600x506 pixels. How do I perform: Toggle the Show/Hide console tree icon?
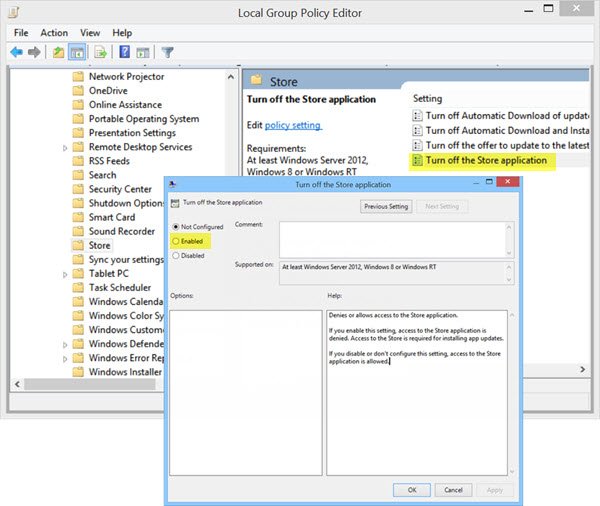(77, 52)
